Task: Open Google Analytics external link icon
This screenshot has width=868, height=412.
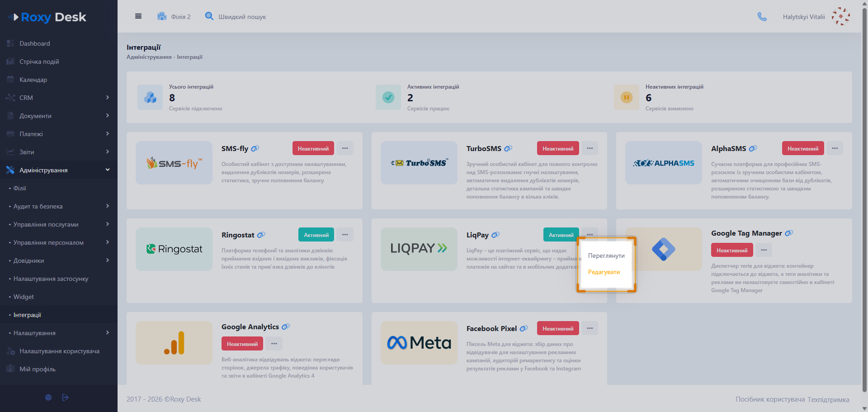Action: [x=286, y=327]
